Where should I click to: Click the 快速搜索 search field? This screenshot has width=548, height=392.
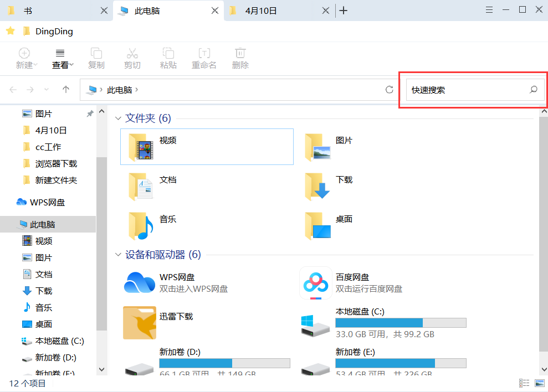tap(475, 90)
